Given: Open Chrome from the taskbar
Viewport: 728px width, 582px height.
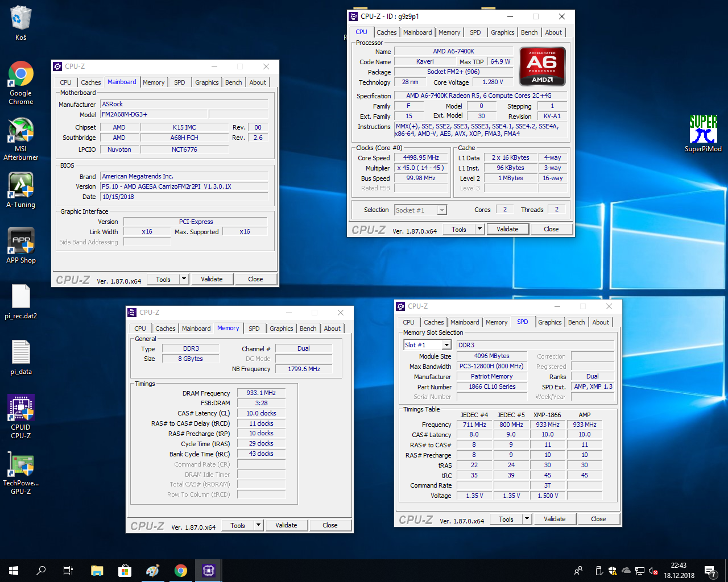Looking at the screenshot, I should 180,571.
